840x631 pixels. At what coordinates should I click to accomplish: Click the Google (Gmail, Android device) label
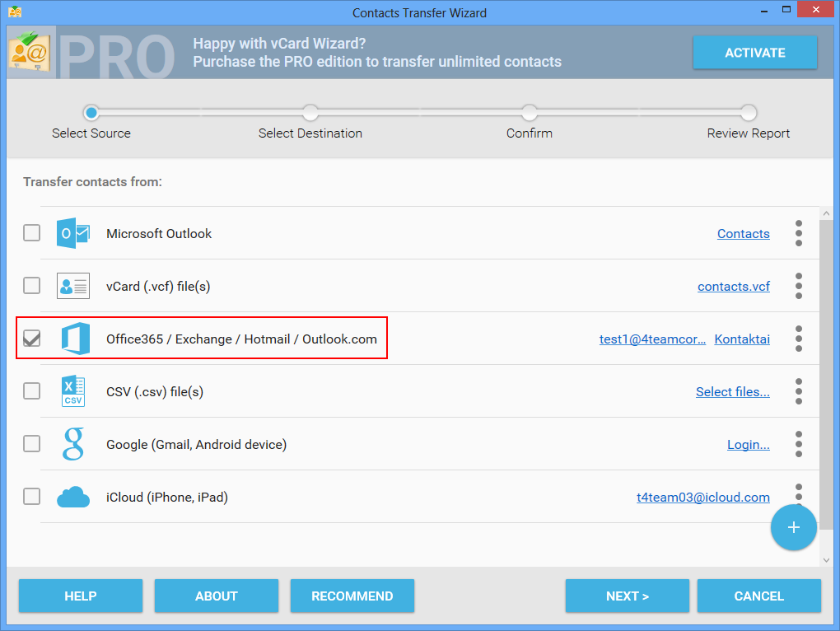pyautogui.click(x=196, y=445)
